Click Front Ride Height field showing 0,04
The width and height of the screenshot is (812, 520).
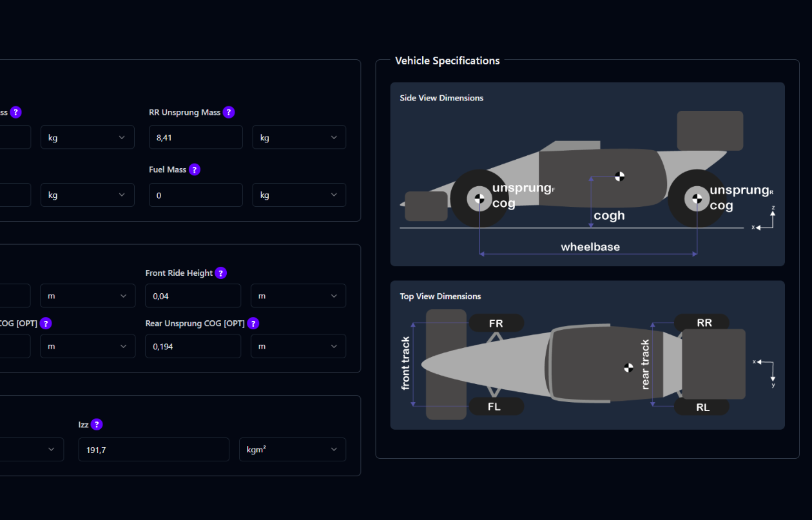pos(193,296)
